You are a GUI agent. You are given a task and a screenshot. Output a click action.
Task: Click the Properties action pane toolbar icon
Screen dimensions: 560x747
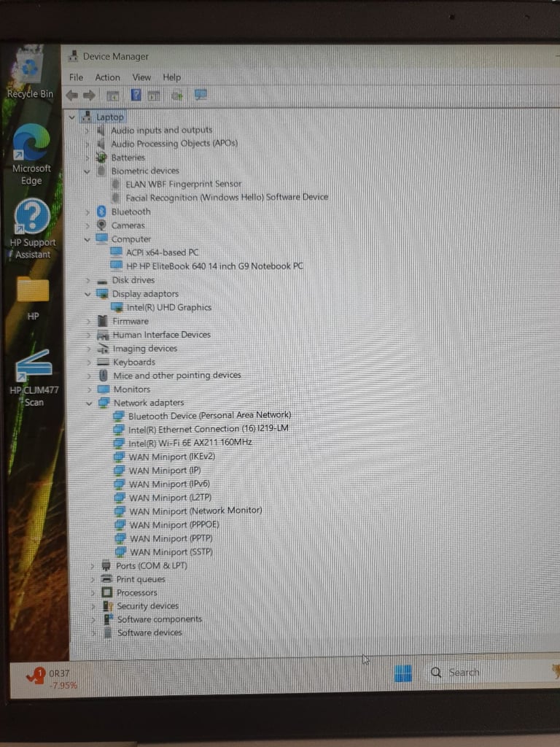154,96
